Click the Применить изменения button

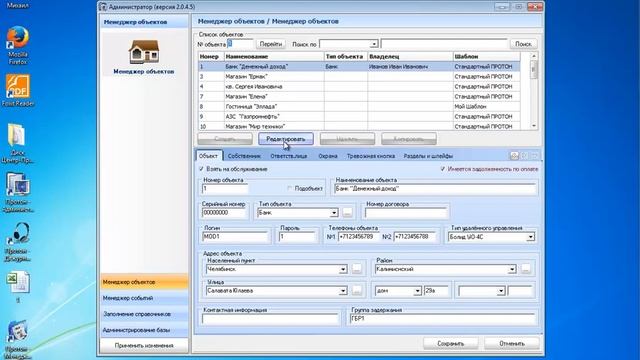point(144,346)
